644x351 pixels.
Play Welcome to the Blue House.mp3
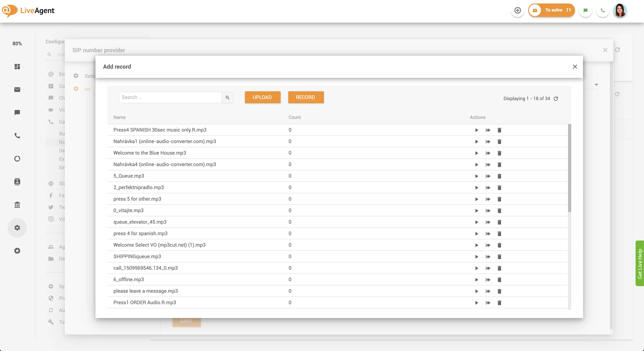pyautogui.click(x=476, y=153)
